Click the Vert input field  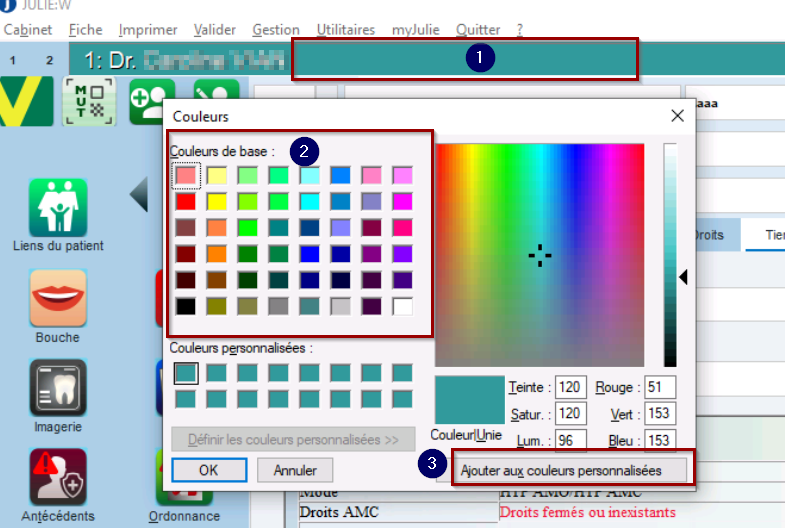[x=660, y=413]
